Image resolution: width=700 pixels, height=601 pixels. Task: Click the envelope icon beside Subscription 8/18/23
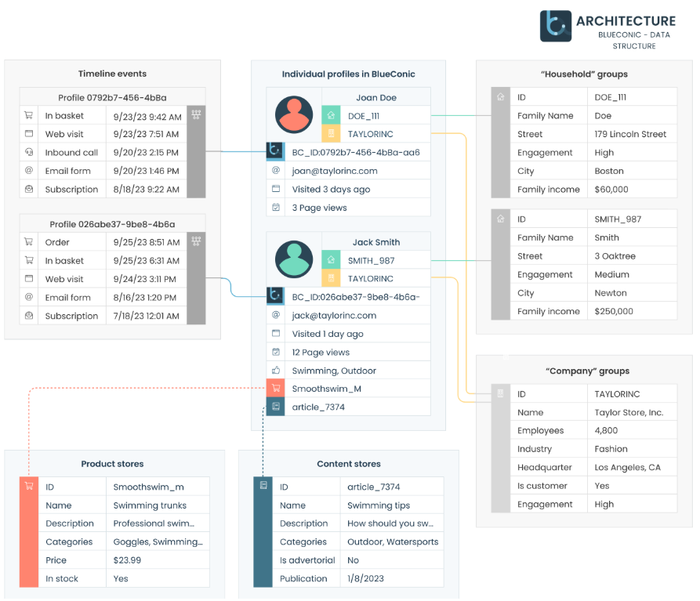coord(28,189)
